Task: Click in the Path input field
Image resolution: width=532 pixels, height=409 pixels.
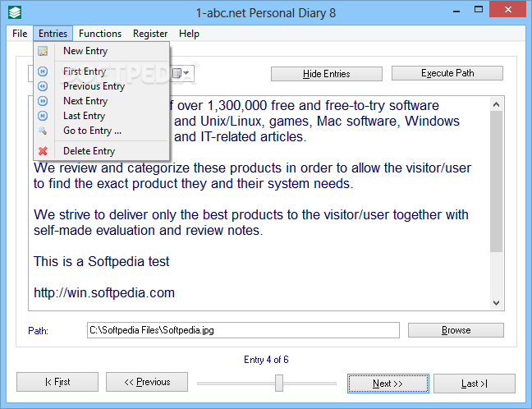Action: pyautogui.click(x=243, y=330)
